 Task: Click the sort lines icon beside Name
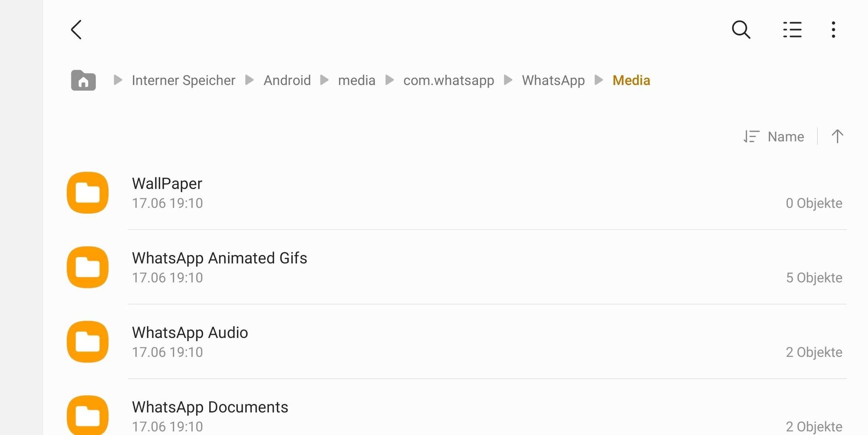tap(751, 137)
